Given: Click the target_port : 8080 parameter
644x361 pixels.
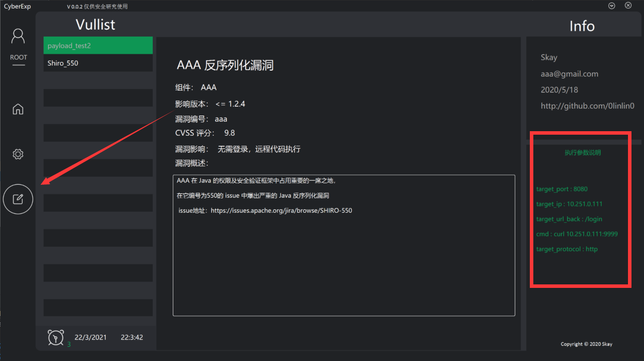Looking at the screenshot, I should click(x=562, y=189).
